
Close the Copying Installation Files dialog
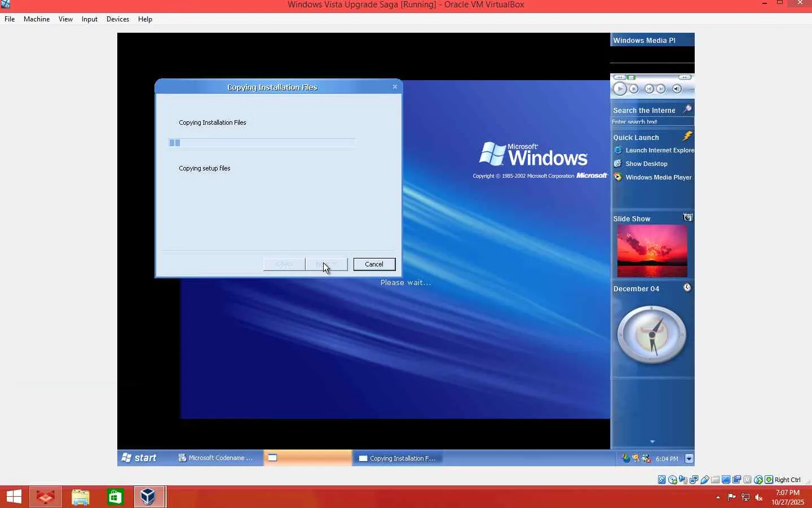pyautogui.click(x=395, y=87)
